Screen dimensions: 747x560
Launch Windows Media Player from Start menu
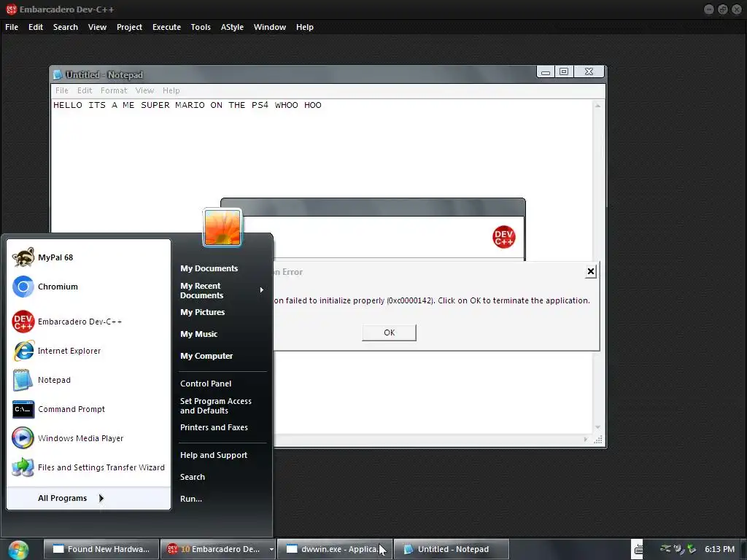click(x=68, y=438)
